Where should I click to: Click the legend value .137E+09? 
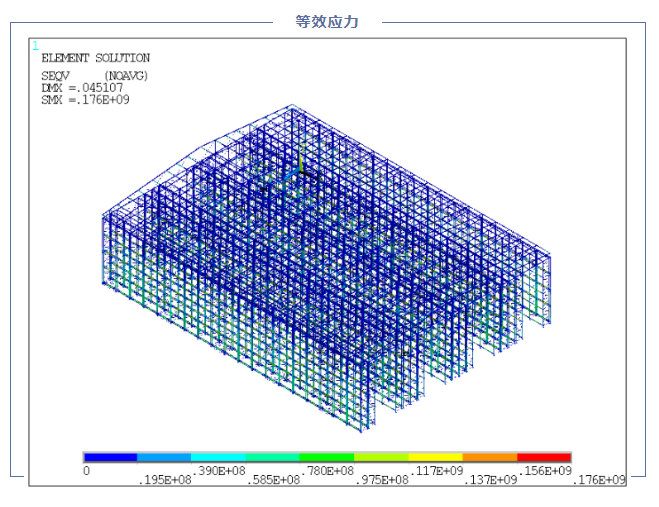click(490, 480)
